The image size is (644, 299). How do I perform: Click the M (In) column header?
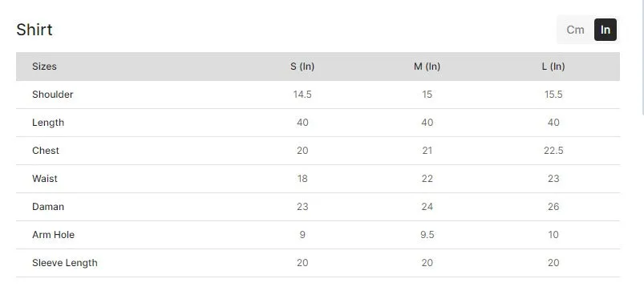point(427,66)
